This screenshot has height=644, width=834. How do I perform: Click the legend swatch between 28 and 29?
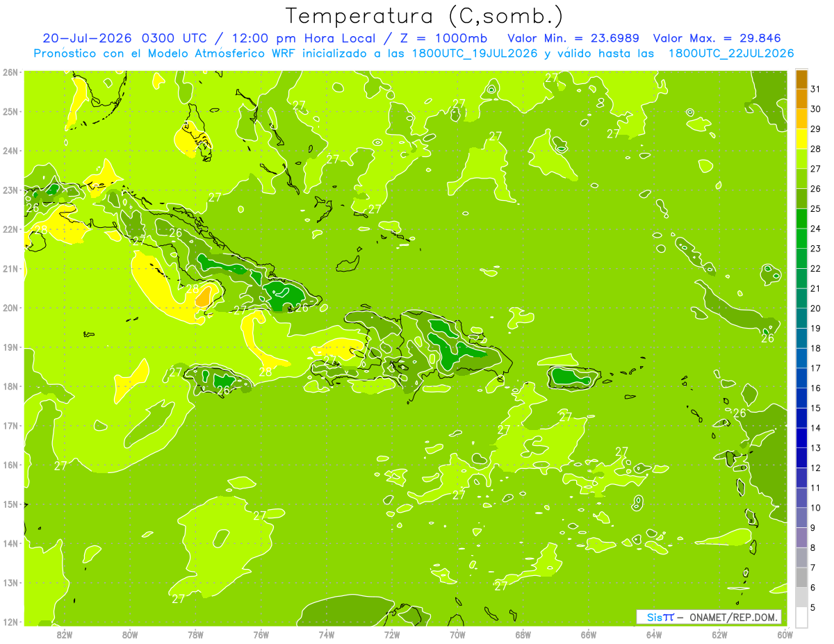[x=801, y=139]
